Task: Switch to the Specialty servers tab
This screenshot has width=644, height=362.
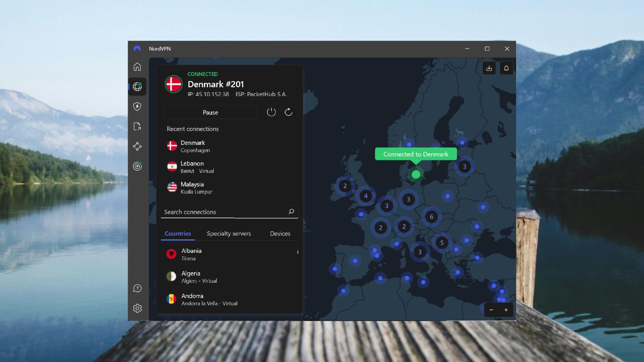Action: (229, 233)
